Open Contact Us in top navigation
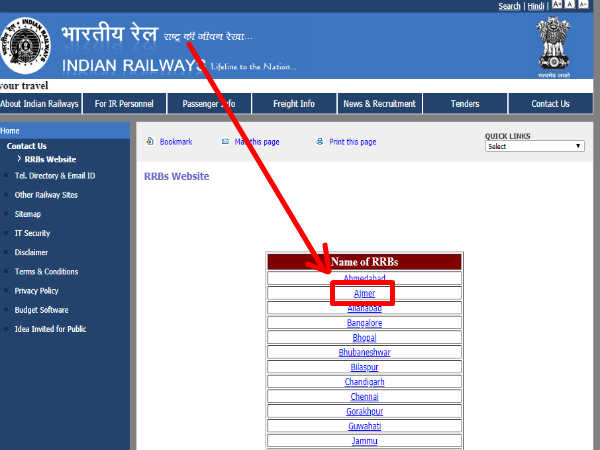Image resolution: width=600 pixels, height=450 pixels. 550,104
